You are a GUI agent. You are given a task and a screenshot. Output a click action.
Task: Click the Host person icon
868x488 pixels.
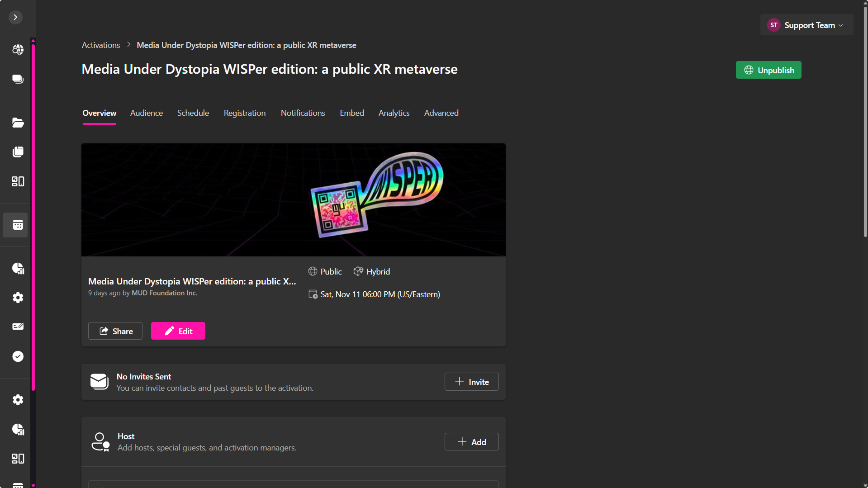pos(100,442)
